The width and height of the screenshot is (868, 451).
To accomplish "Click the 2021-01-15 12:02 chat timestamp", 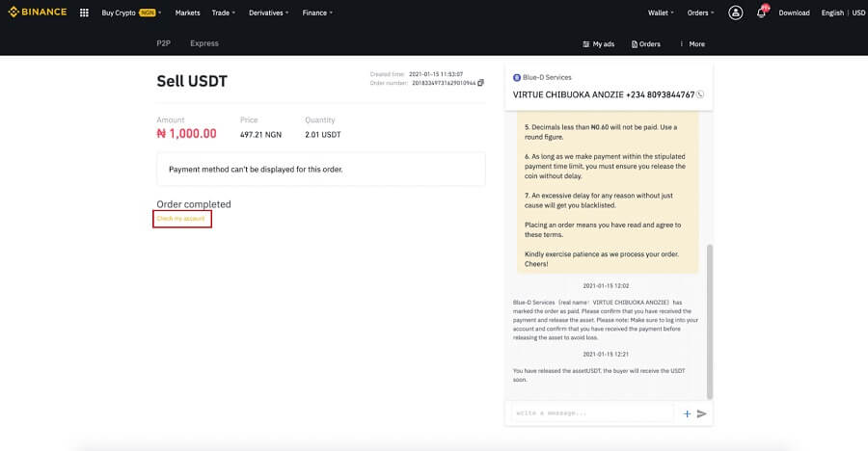I will click(x=606, y=286).
